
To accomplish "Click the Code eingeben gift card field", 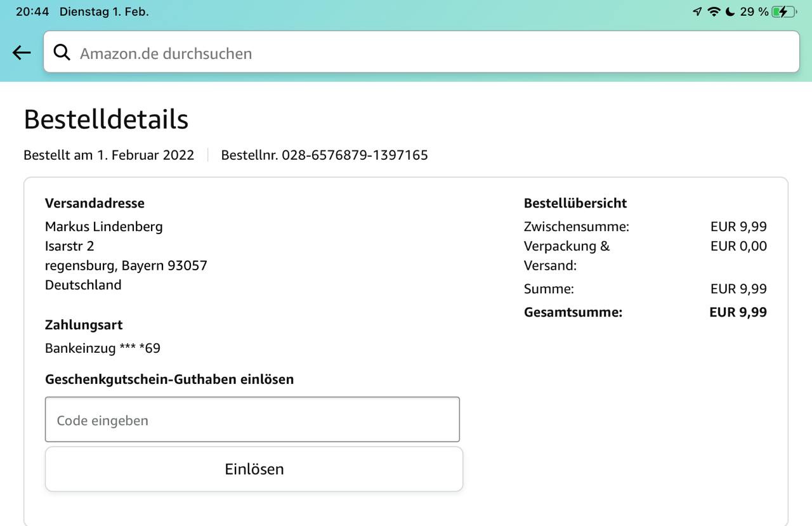I will tap(252, 420).
